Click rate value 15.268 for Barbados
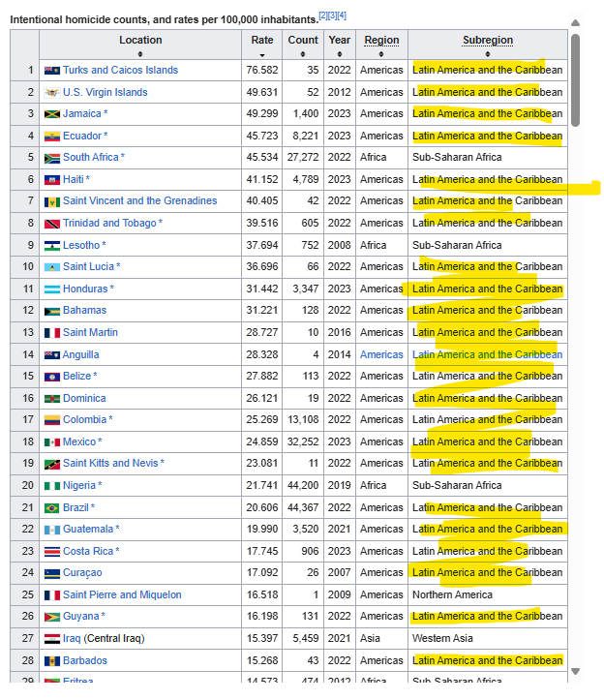604x700 pixels. click(262, 660)
